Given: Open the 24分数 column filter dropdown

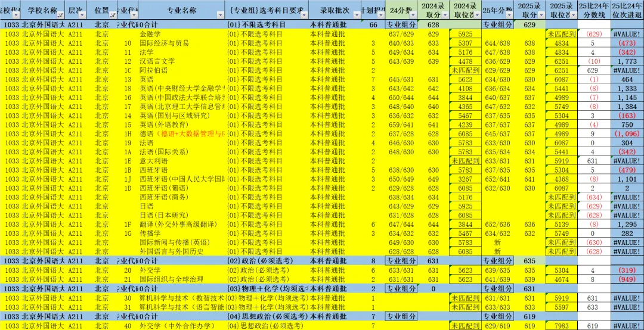Looking at the screenshot, I should tap(412, 15).
